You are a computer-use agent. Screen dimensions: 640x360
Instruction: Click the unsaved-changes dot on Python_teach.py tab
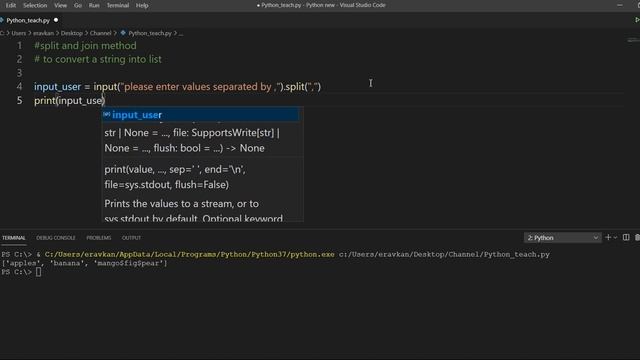[x=56, y=20]
